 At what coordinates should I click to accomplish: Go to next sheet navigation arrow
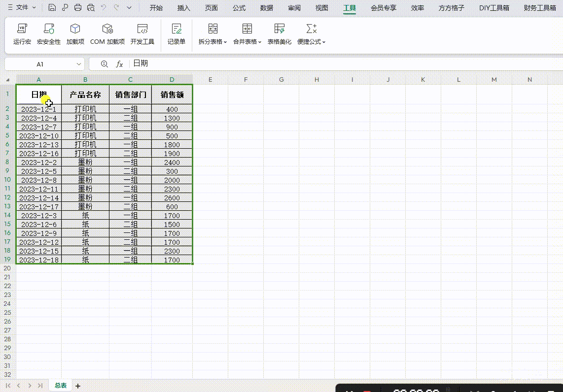(30, 386)
